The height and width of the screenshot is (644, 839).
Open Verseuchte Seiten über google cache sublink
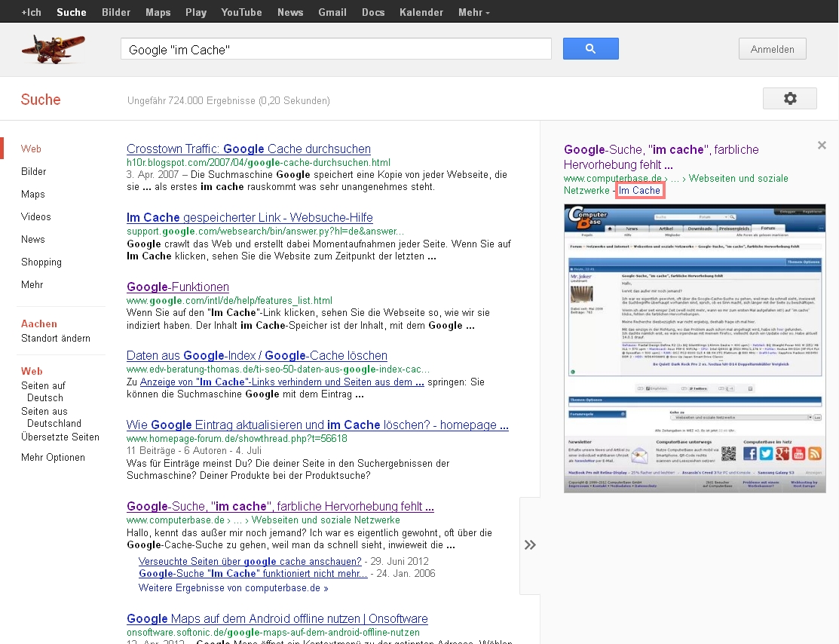[x=250, y=562]
